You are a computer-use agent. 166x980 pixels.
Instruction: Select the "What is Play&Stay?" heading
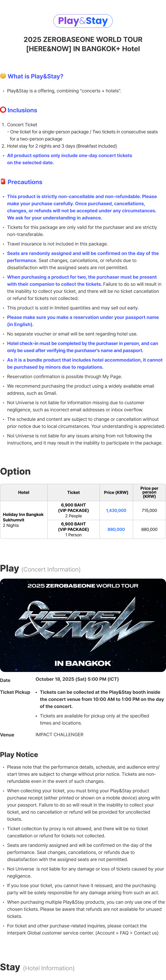pyautogui.click(x=35, y=77)
